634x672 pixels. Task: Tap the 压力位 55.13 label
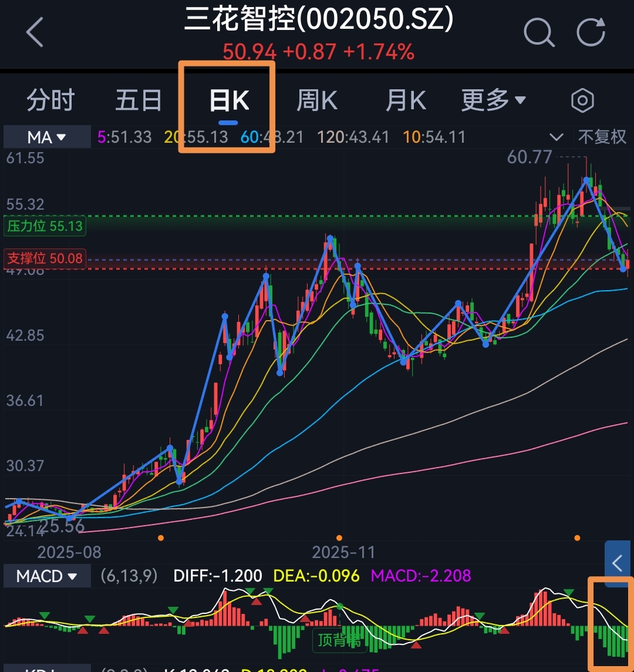click(x=45, y=226)
